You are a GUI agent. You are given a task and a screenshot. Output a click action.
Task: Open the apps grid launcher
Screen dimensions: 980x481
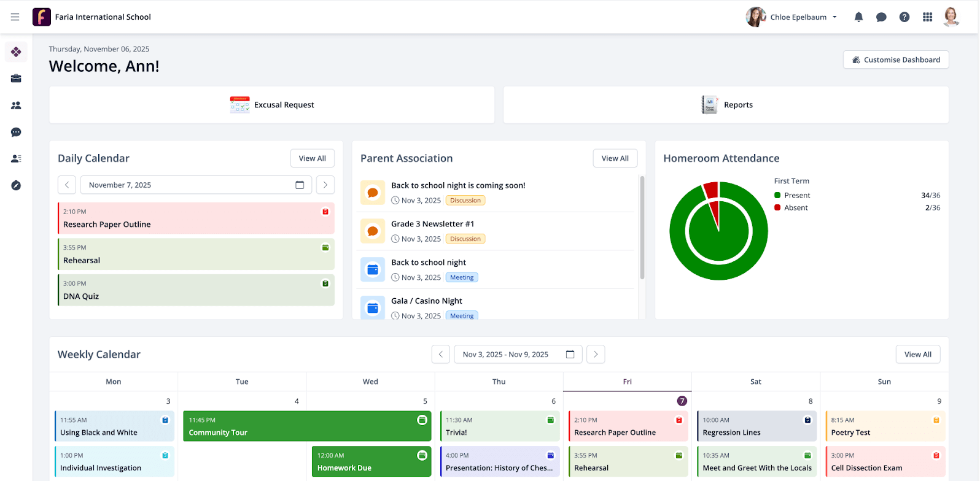(927, 17)
